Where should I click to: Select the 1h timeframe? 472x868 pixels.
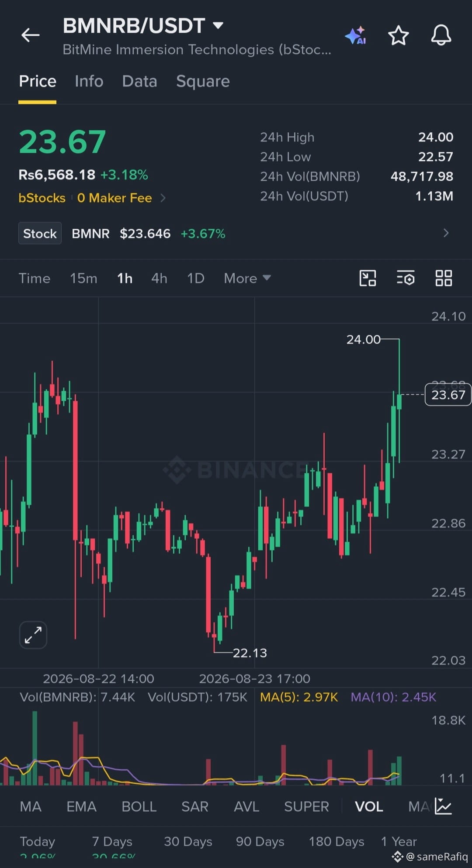click(x=125, y=278)
